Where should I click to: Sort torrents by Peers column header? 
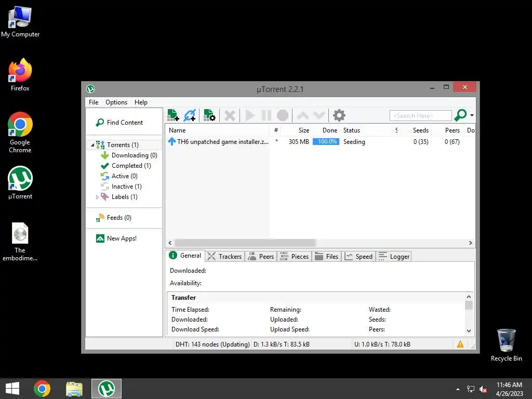click(448, 130)
